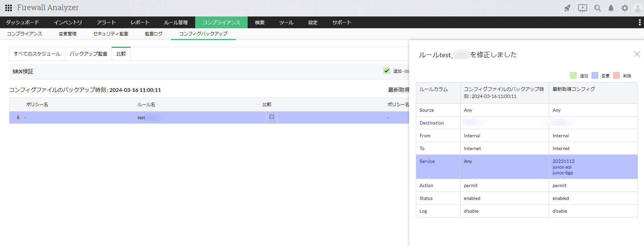The width and height of the screenshot is (644, 246).
Task: Click the Service link in rule table
Action: click(427, 161)
